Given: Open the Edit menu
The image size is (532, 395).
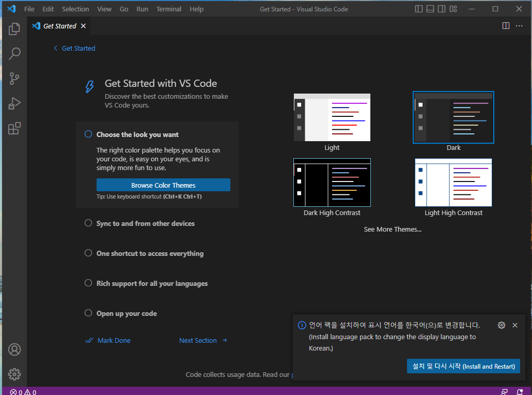Looking at the screenshot, I should (x=48, y=9).
